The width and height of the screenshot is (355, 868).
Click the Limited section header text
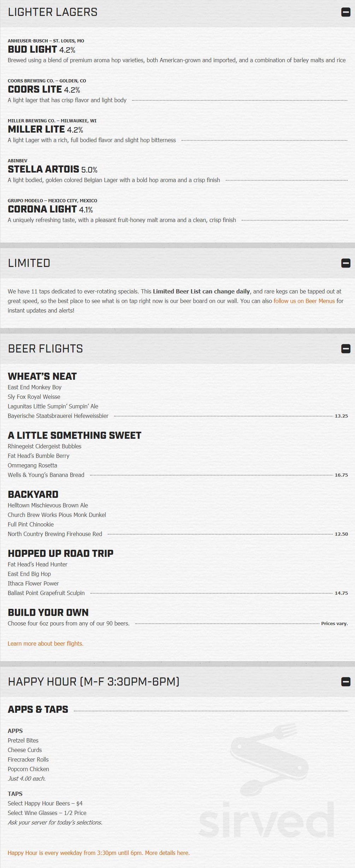pyautogui.click(x=29, y=263)
